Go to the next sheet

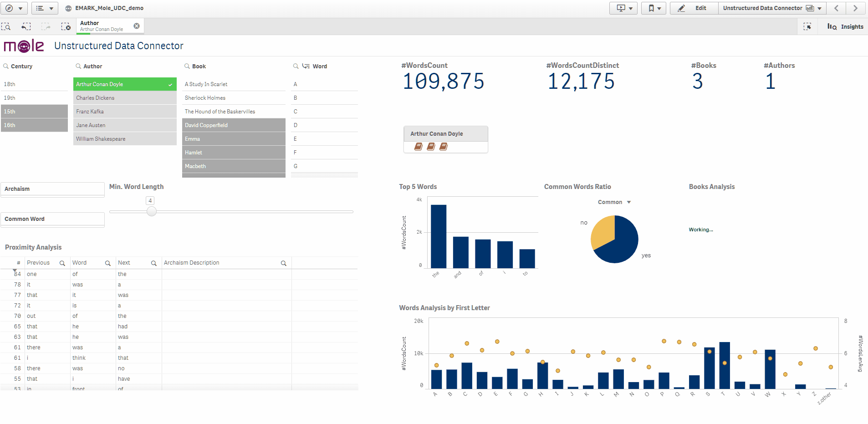855,8
